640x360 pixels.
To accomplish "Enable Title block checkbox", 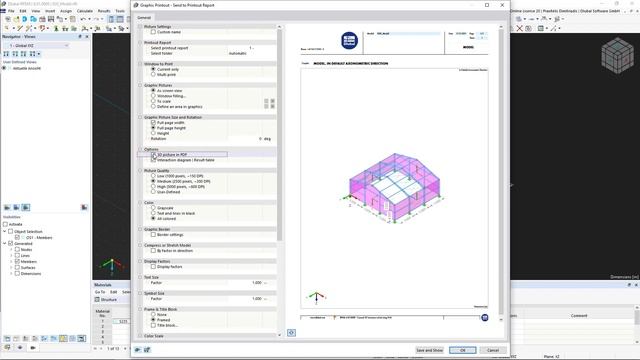I will coord(153,325).
